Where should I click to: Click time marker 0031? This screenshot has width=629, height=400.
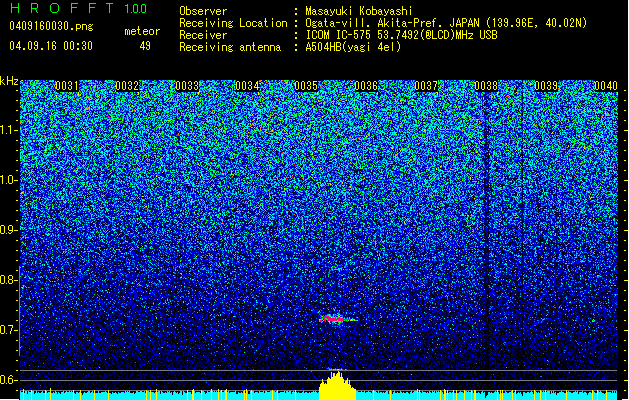(x=67, y=86)
